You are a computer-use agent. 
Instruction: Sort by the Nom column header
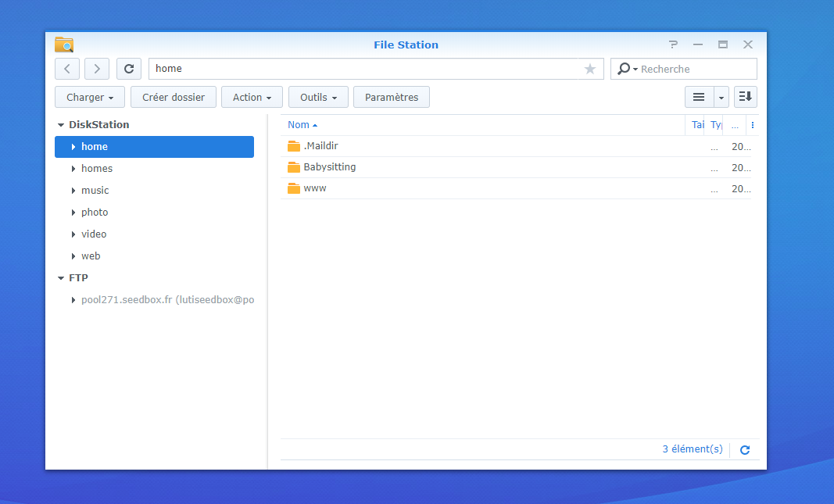299,125
